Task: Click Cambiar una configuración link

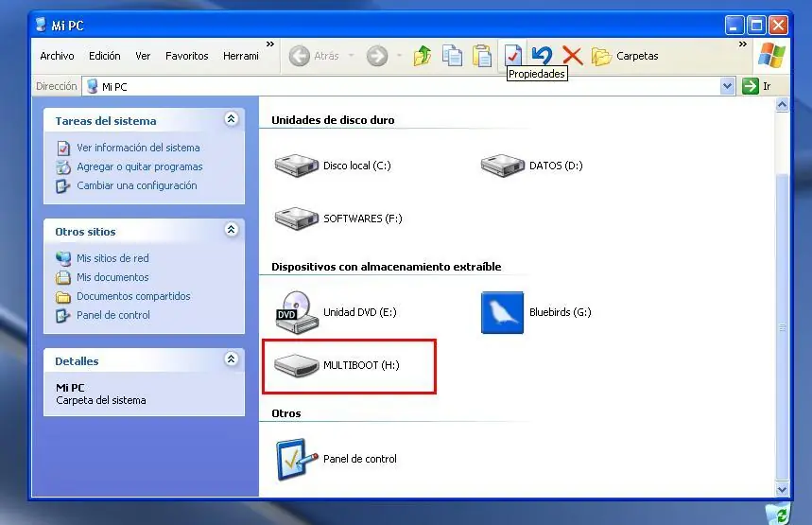Action: coord(137,185)
